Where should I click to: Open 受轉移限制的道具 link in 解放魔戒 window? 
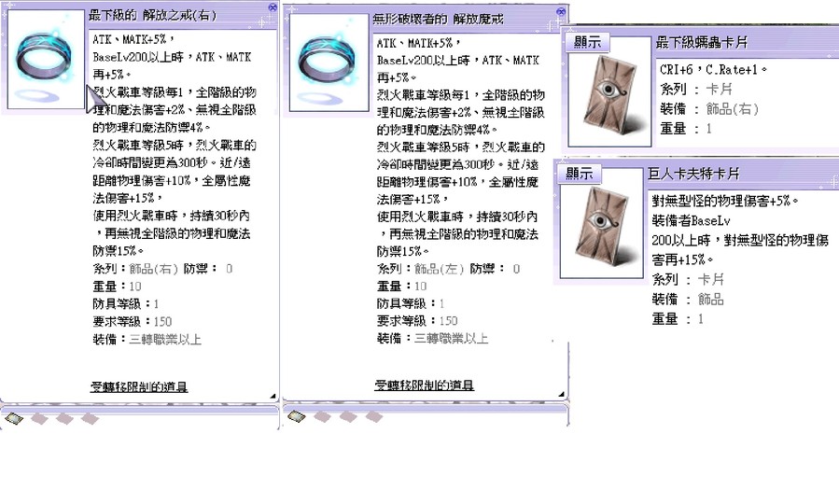424,385
